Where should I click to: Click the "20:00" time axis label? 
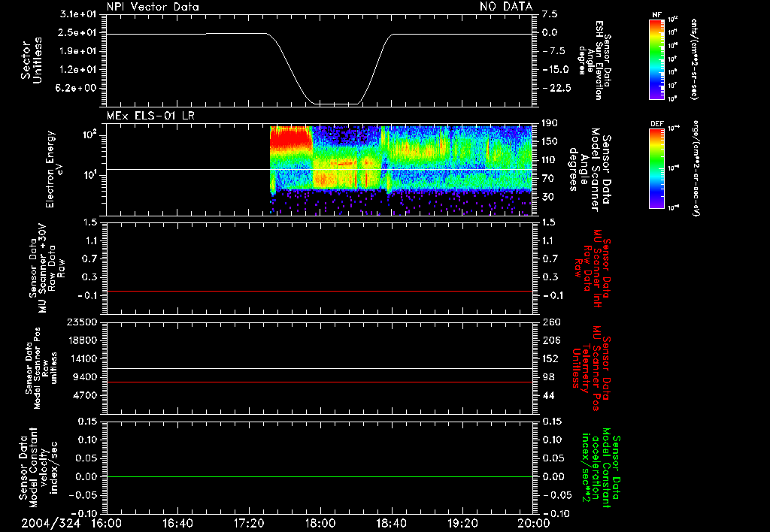click(x=534, y=523)
